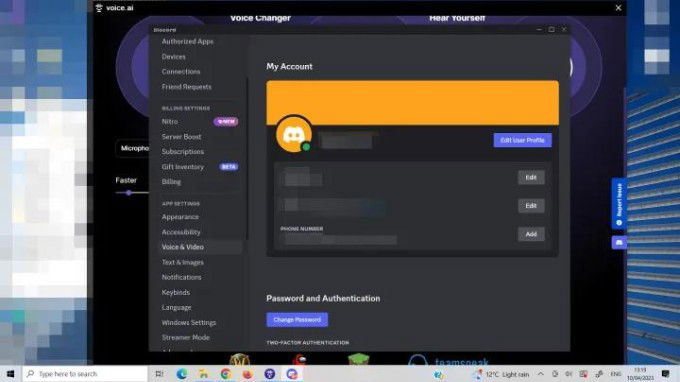Go to Authorized Apps section
680x382 pixels.
pyautogui.click(x=187, y=42)
